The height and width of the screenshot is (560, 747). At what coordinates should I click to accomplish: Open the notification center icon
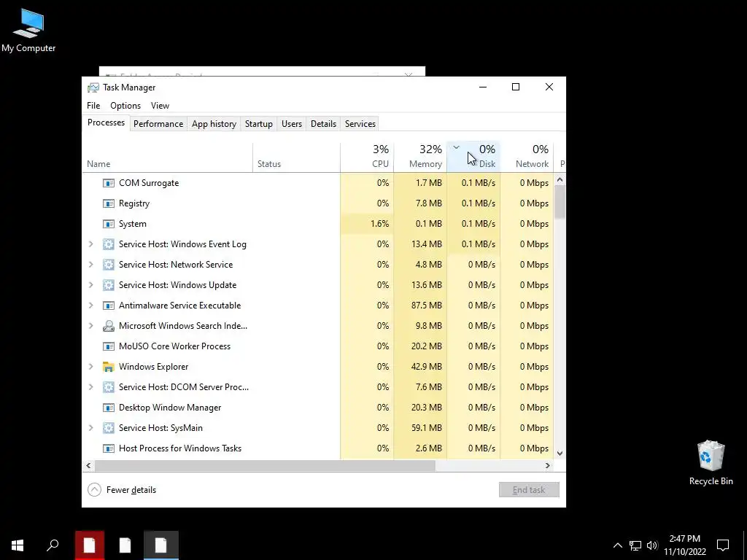tap(723, 545)
